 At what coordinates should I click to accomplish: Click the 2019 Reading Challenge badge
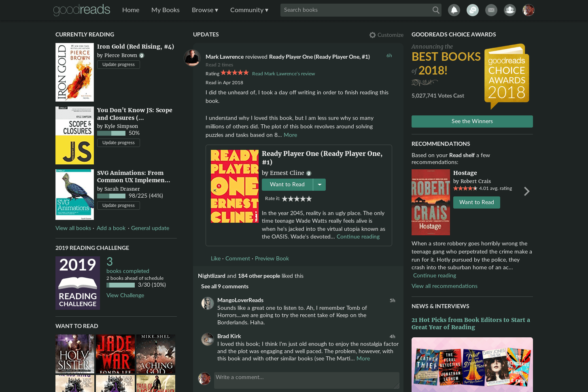click(78, 283)
